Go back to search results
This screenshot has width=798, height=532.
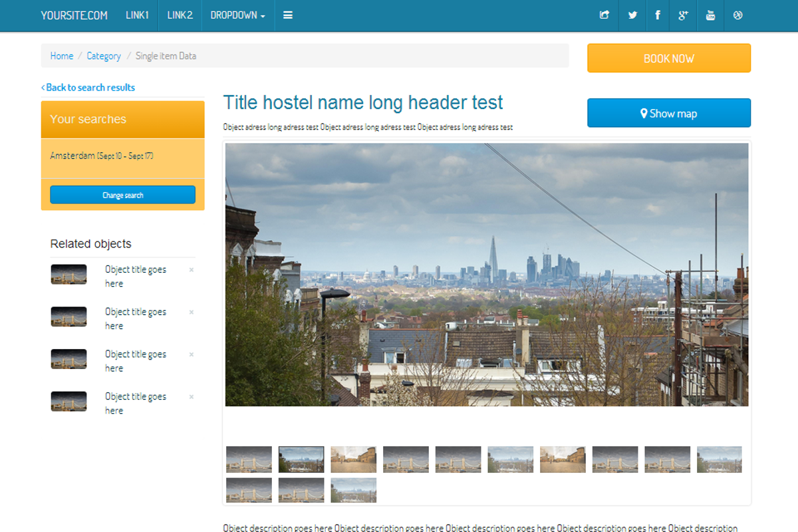tap(88, 87)
